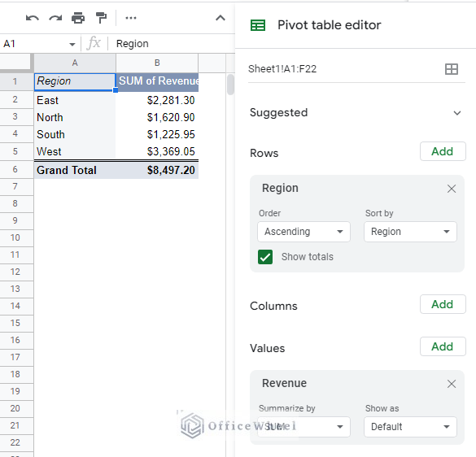Select the South cell
Screen dimensions: 476x457
point(75,134)
